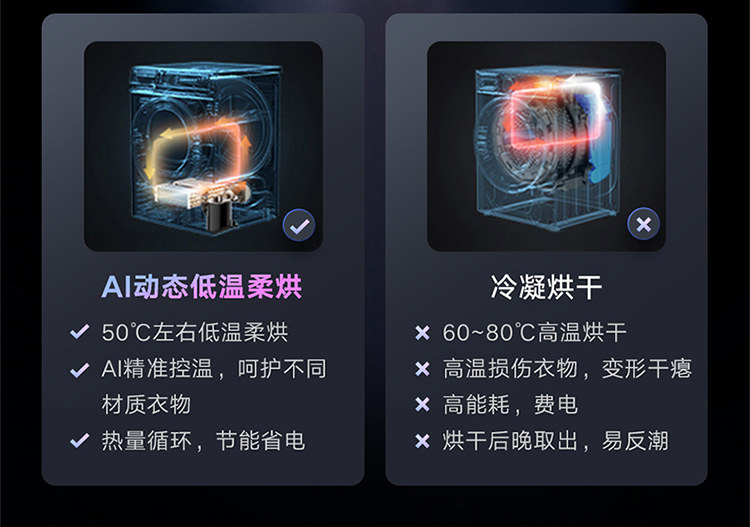The image size is (750, 527).
Task: Click the X mark beside 烘干后晚取出
Action: 422,441
